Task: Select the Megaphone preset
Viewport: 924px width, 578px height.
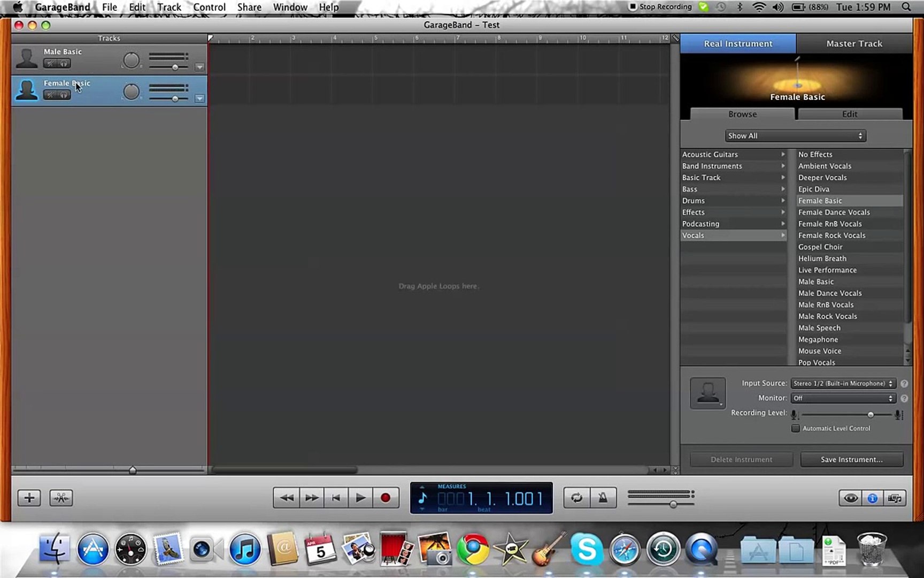Action: click(849, 339)
